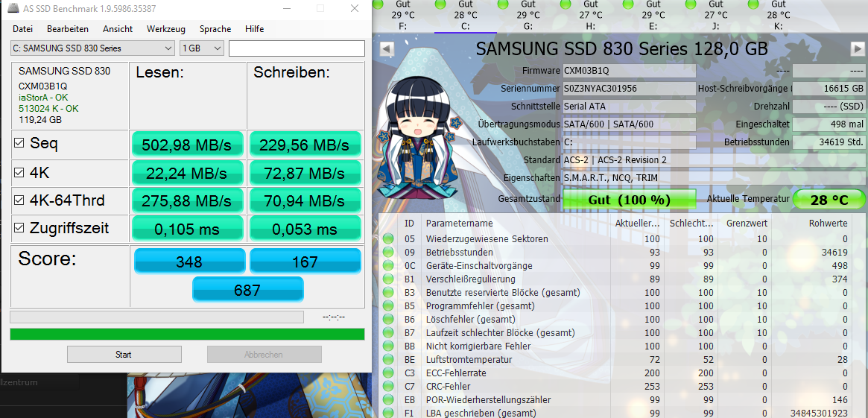Open the Bearbeiten menu
The width and height of the screenshot is (868, 418).
68,29
